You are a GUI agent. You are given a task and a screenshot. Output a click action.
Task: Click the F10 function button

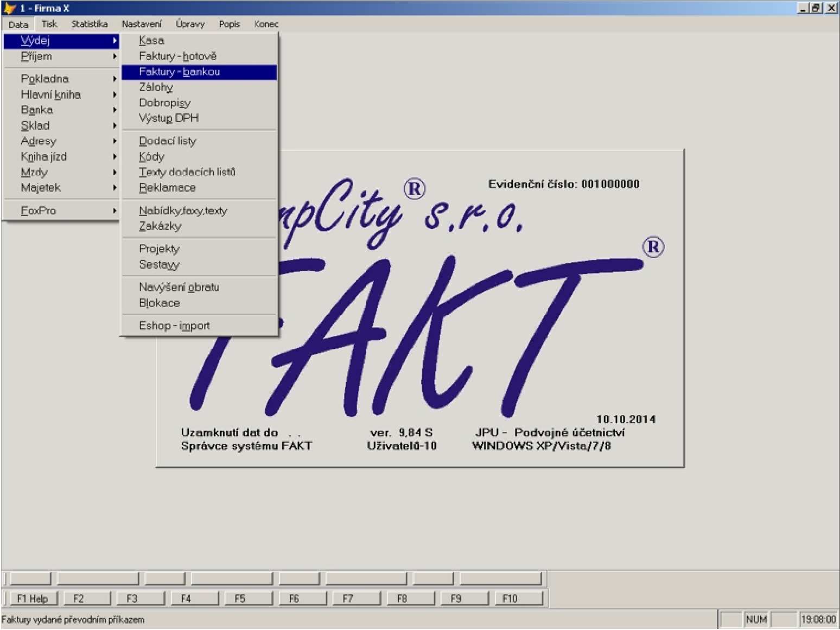tap(519, 599)
